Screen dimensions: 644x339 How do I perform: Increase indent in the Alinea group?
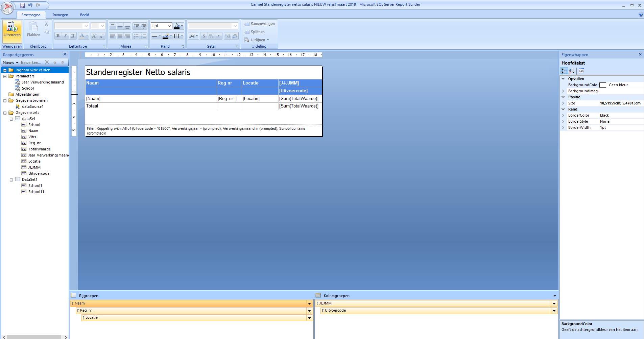coord(144,26)
